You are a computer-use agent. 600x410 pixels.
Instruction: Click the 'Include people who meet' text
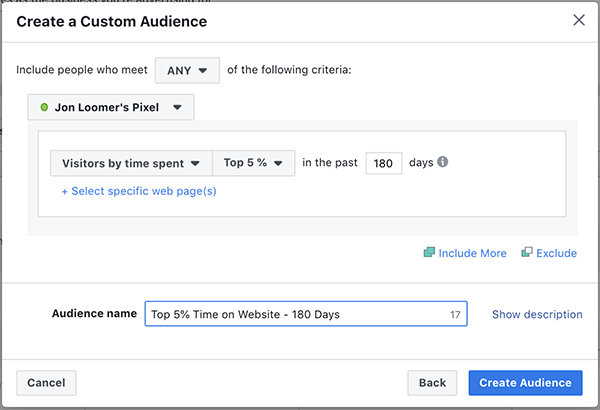tap(82, 70)
